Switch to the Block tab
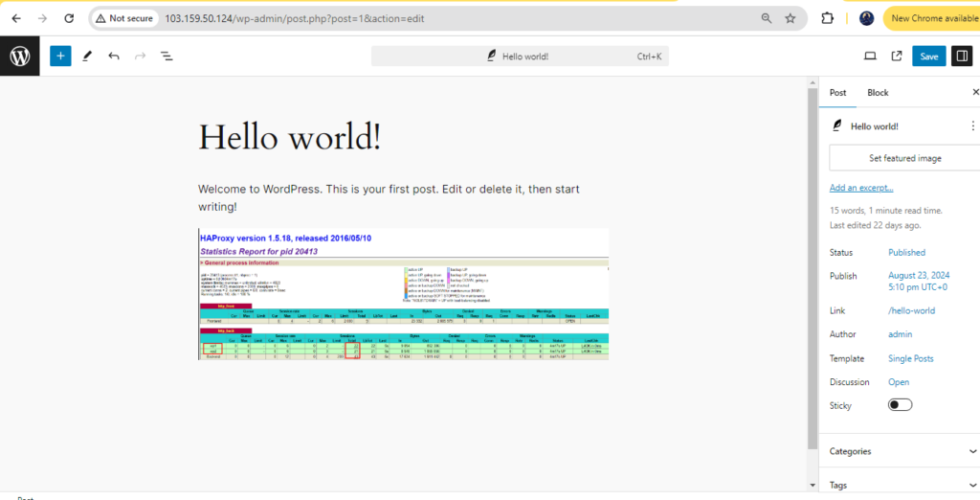This screenshot has width=980, height=500. pyautogui.click(x=878, y=93)
